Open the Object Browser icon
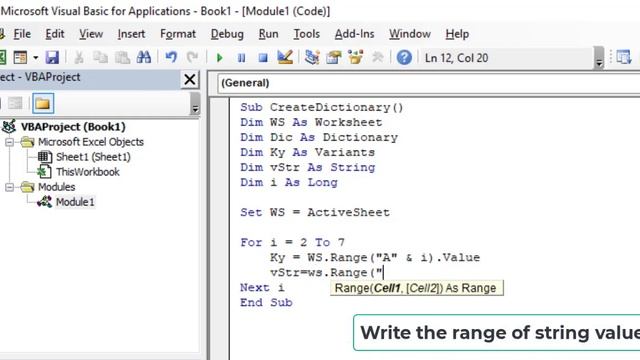640x360 pixels. click(356, 58)
